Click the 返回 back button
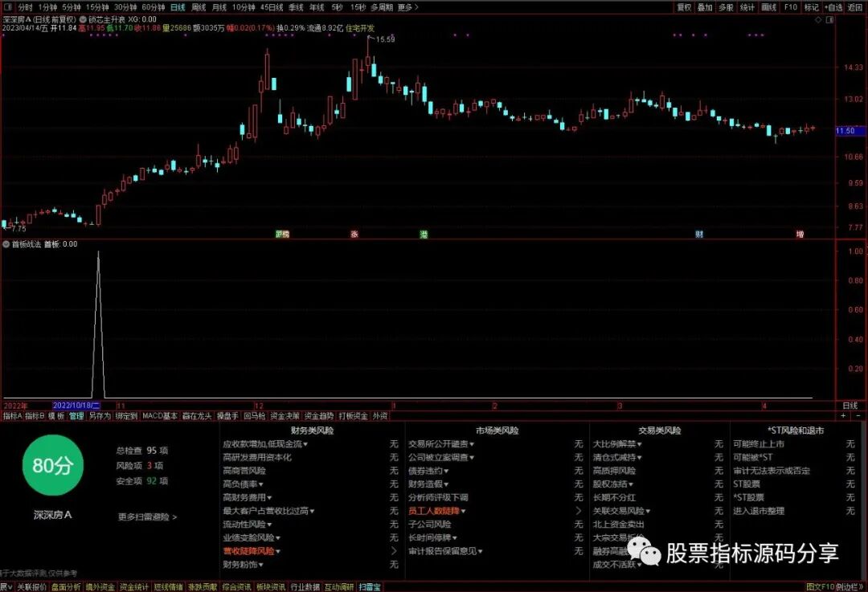868x592 pixels. coord(854,7)
